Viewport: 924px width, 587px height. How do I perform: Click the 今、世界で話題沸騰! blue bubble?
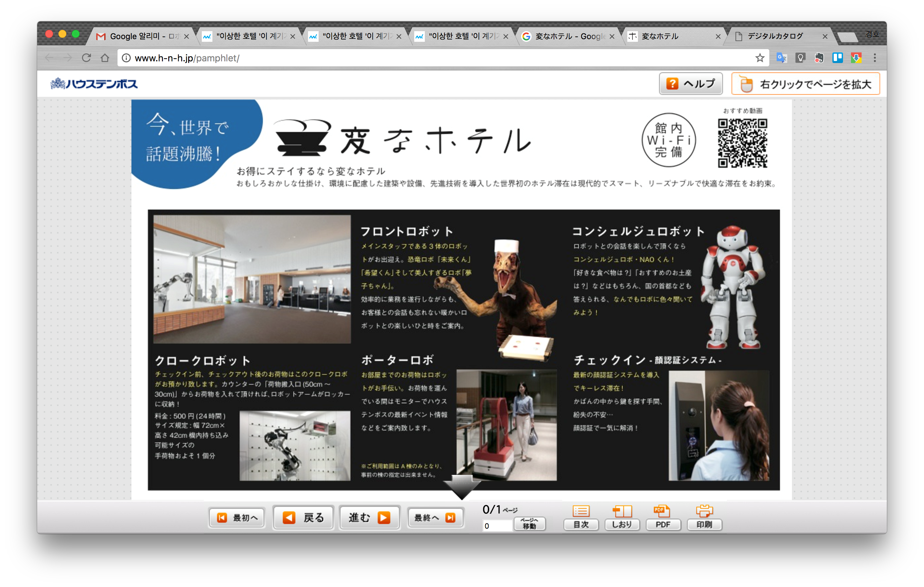(x=196, y=144)
